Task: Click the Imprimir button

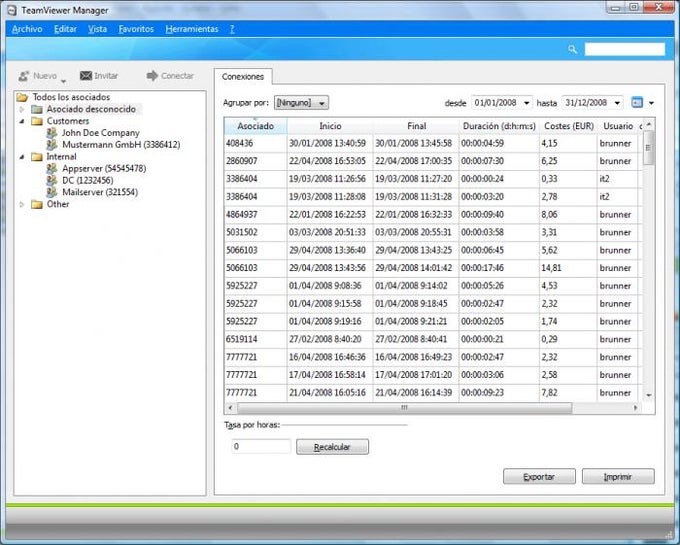Action: (618, 476)
